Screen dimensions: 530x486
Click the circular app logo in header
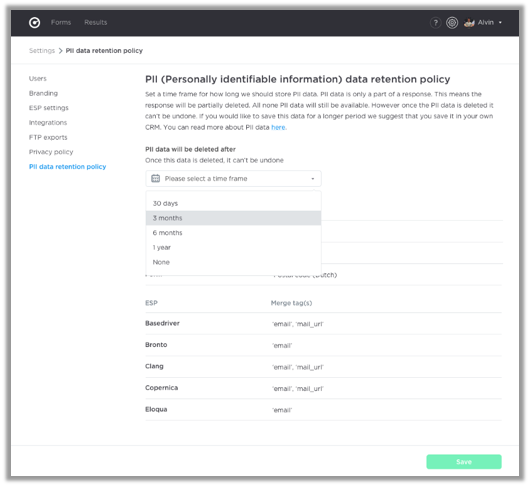pyautogui.click(x=34, y=23)
